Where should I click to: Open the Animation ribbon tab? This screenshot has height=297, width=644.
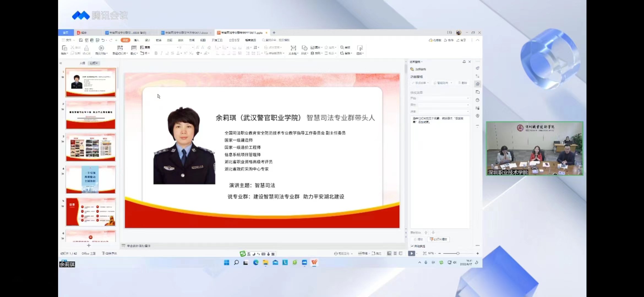coord(170,40)
